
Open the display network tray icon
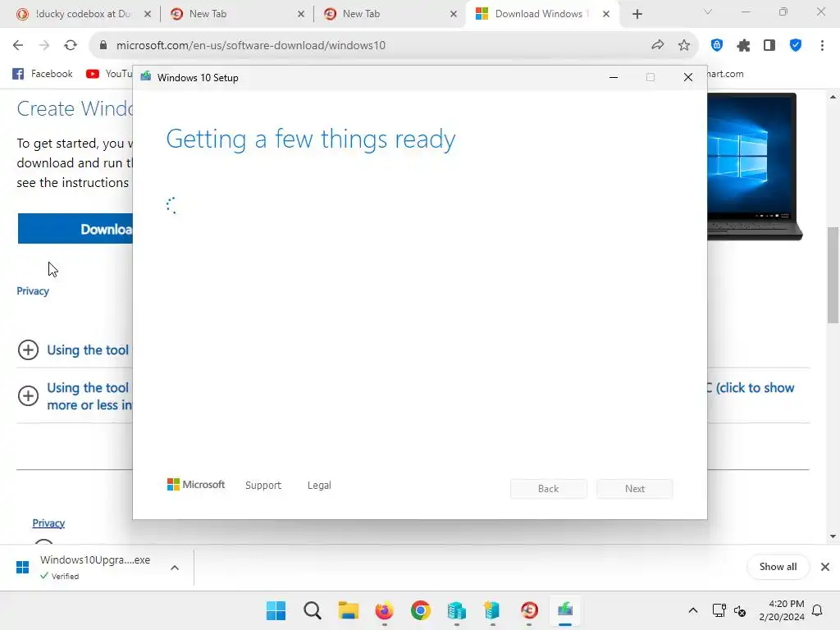click(719, 610)
